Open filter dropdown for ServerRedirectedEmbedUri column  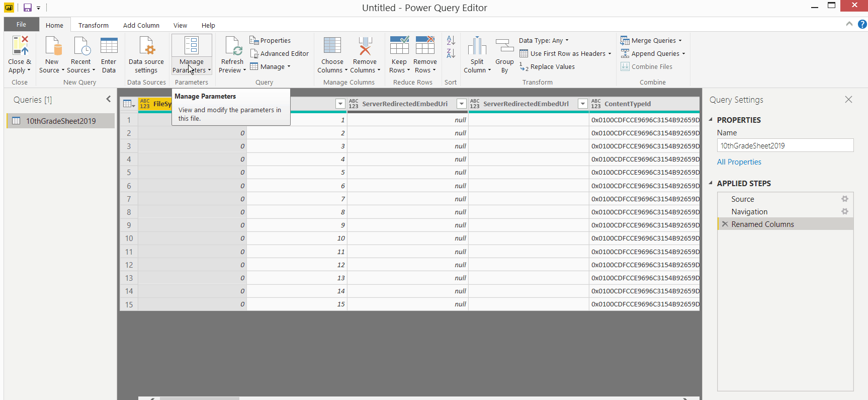461,104
